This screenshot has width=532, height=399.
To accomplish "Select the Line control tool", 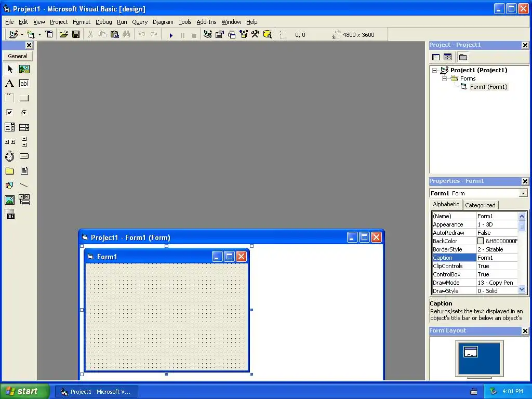I will [24, 185].
